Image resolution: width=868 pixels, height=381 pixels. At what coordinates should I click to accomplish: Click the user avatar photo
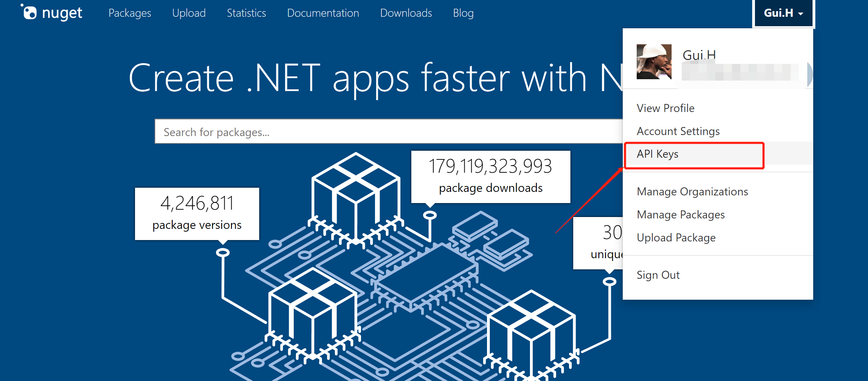(x=654, y=62)
